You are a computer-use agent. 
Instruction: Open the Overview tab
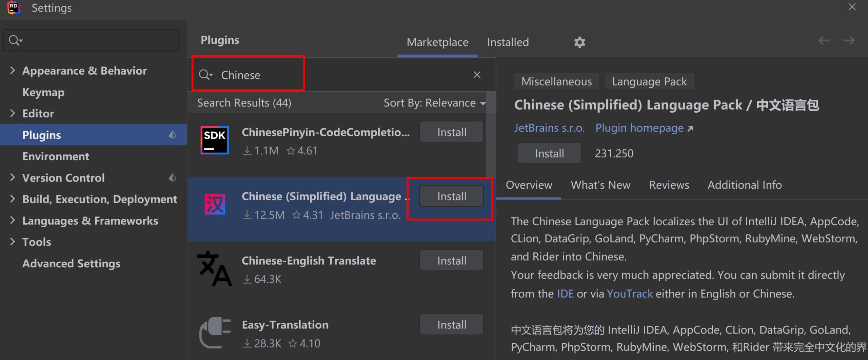[529, 185]
